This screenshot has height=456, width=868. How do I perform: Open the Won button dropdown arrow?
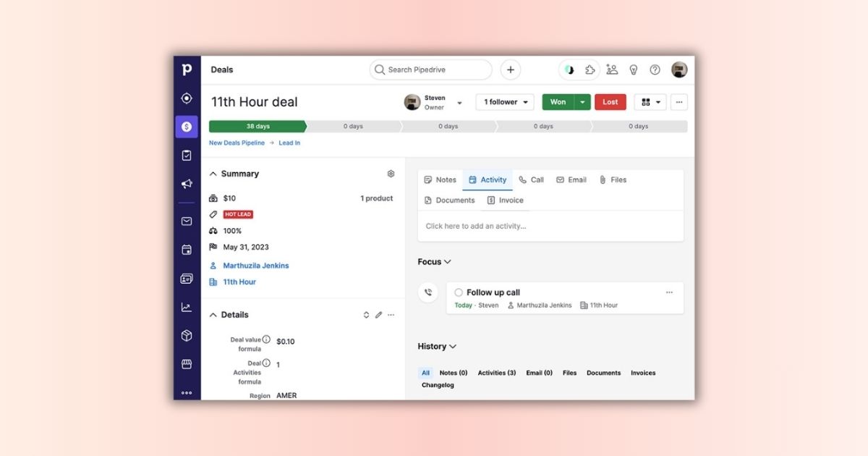click(582, 102)
